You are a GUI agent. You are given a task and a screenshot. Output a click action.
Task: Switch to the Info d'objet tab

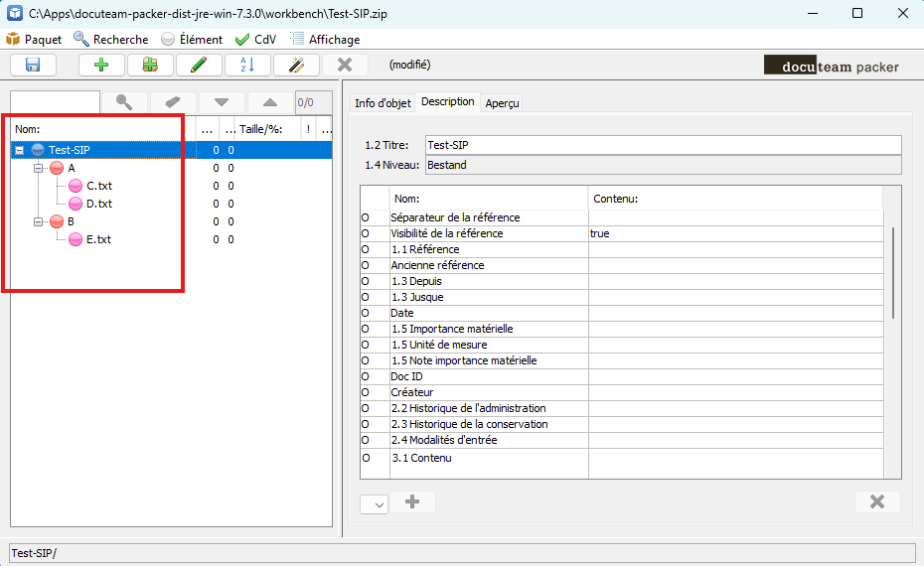pos(383,103)
